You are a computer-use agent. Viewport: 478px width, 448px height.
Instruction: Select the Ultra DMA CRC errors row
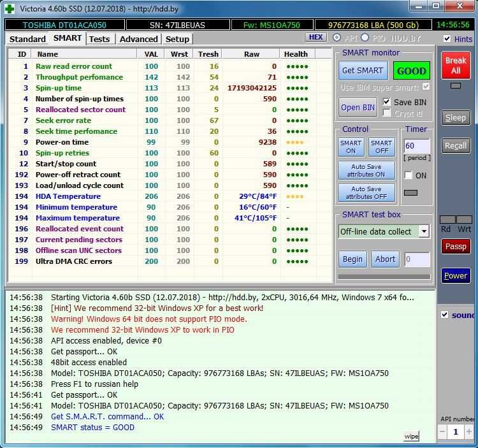(x=170, y=261)
